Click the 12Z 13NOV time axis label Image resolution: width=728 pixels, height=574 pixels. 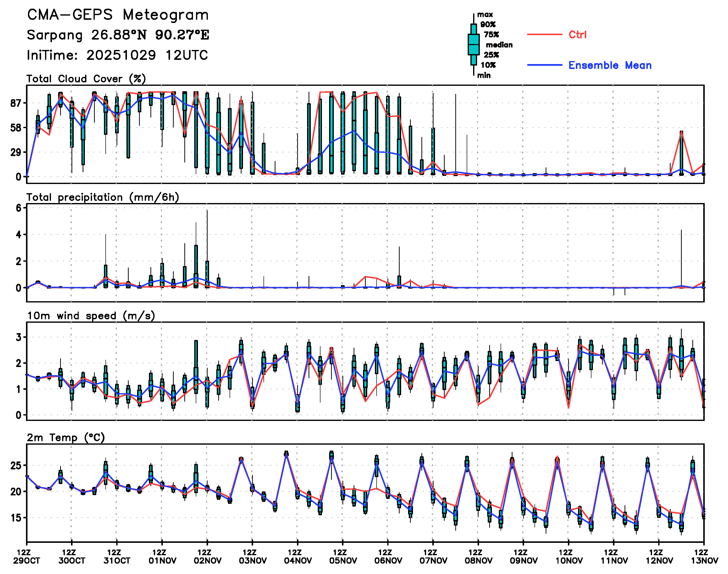704,556
